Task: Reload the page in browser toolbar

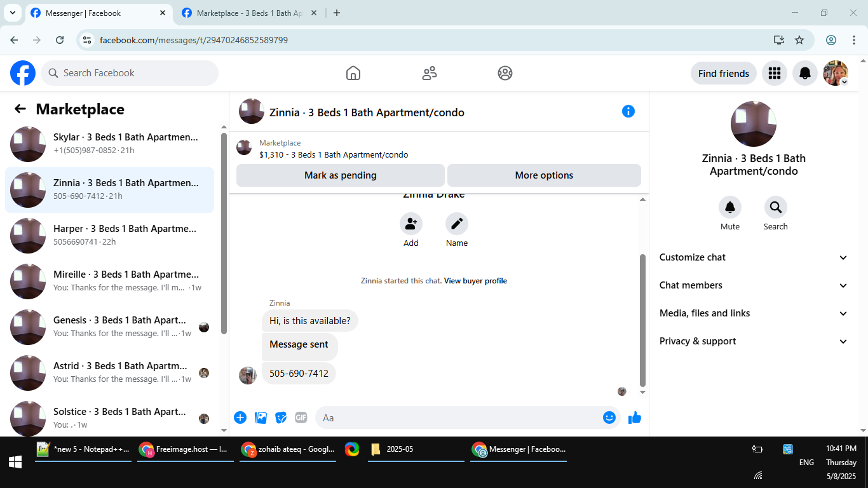Action: coord(60,40)
